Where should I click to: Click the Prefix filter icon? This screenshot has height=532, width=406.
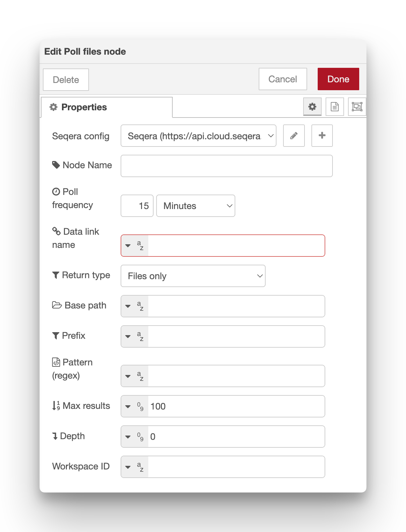click(56, 335)
